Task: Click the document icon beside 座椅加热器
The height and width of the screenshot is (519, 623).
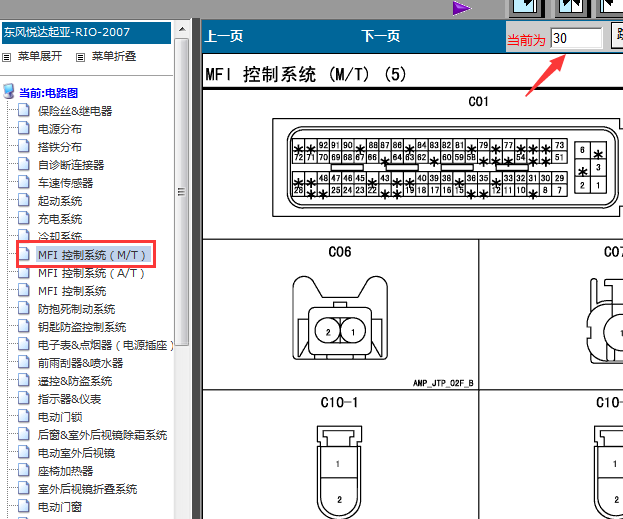Action: pos(24,470)
